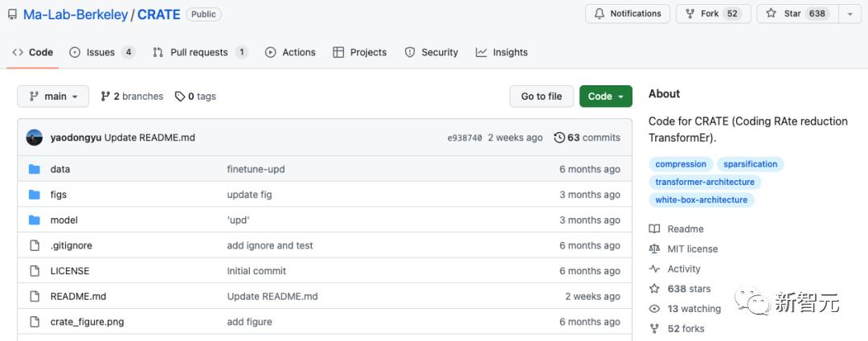Click the repository icon beside Ma-Lab-Berkeley

(x=13, y=14)
